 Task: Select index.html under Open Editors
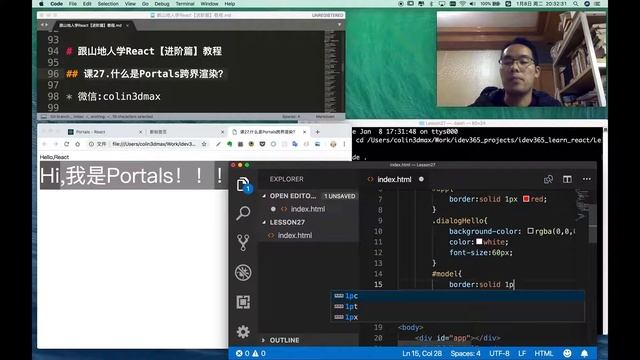pyautogui.click(x=308, y=209)
